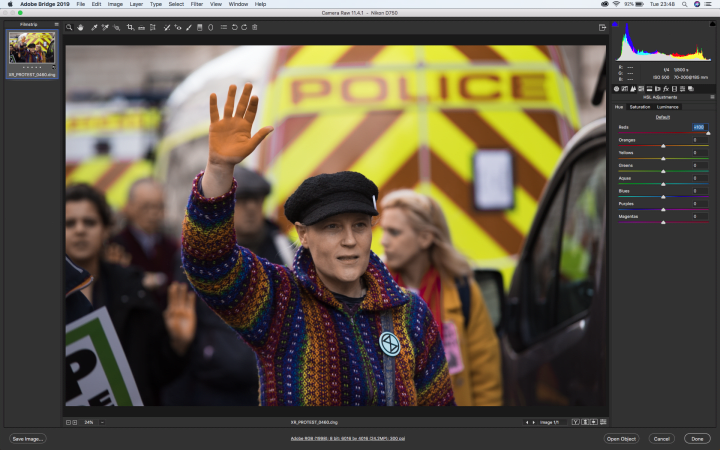720x450 pixels.
Task: Open the Basic panel tab icon
Action: [x=617, y=89]
